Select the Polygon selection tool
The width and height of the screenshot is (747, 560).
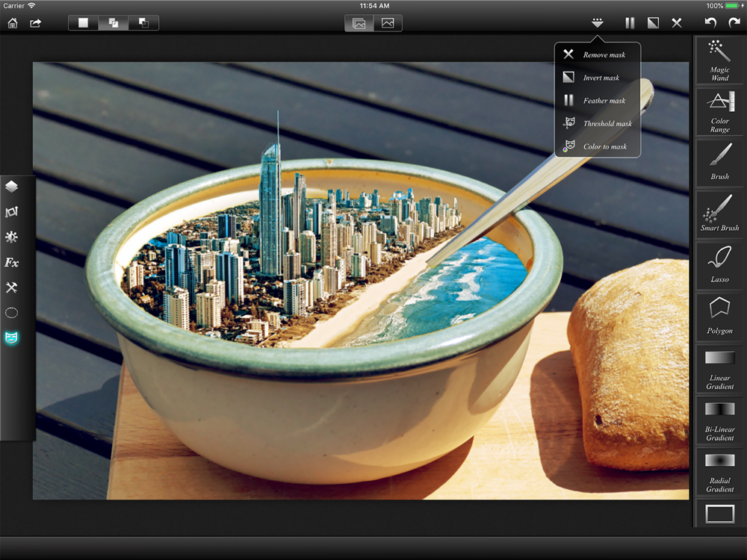point(719,317)
